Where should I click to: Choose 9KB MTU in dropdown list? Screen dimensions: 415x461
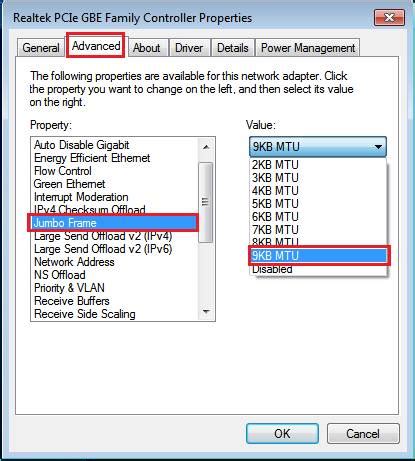click(x=319, y=256)
